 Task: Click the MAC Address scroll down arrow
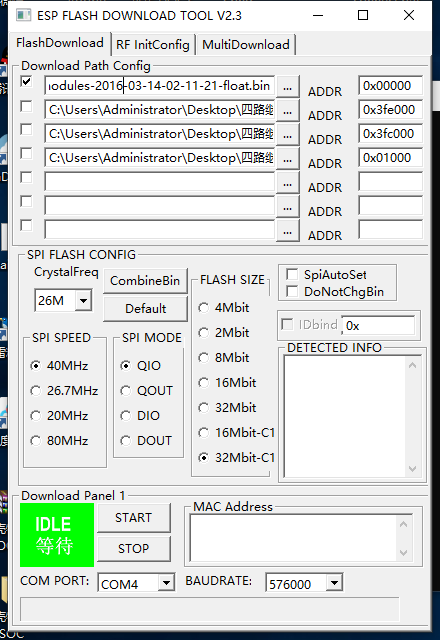coord(404,553)
